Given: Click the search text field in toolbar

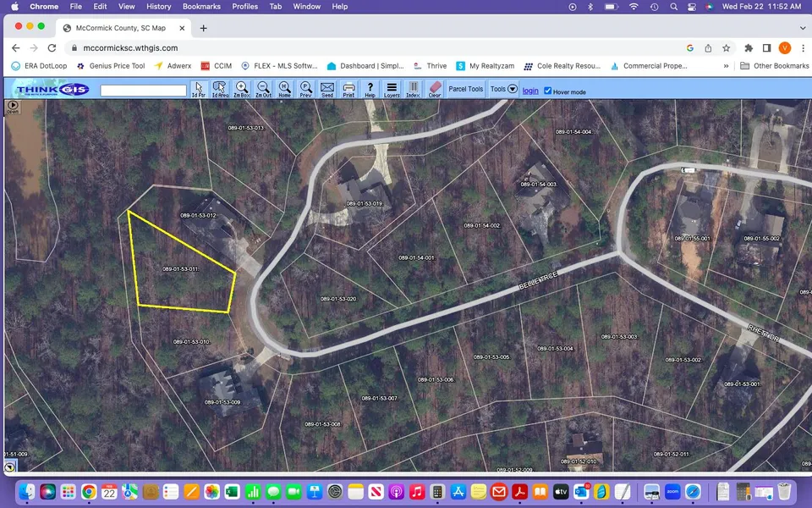Looking at the screenshot, I should (x=144, y=90).
